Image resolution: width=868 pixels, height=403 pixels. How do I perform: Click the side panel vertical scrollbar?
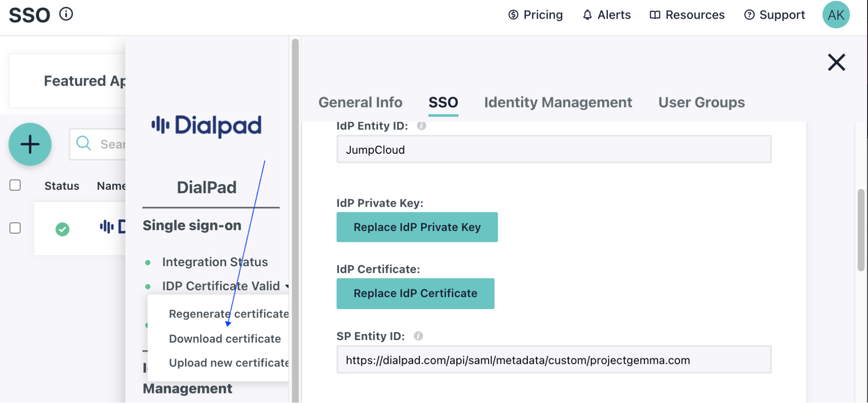pyautogui.click(x=295, y=221)
